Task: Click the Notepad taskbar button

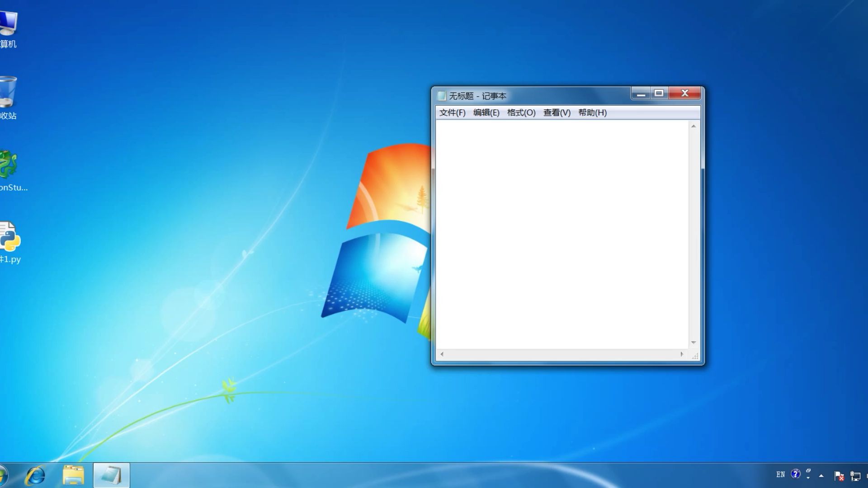Action: click(111, 475)
